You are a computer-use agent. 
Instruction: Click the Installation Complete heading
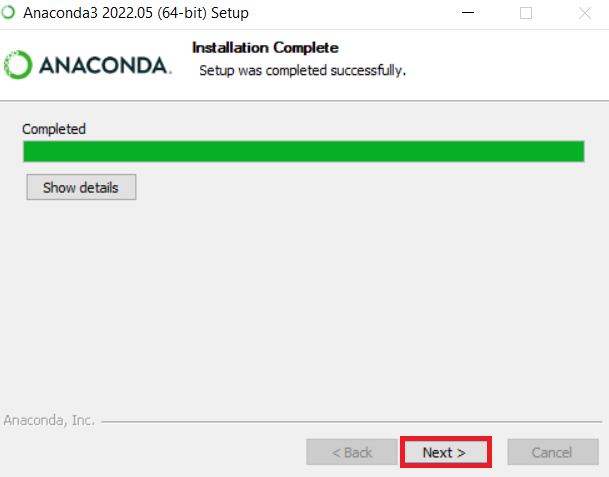coord(265,48)
